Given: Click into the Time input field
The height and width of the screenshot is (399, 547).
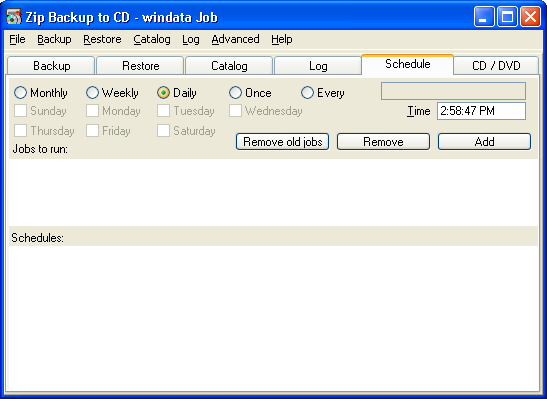Looking at the screenshot, I should pos(481,111).
